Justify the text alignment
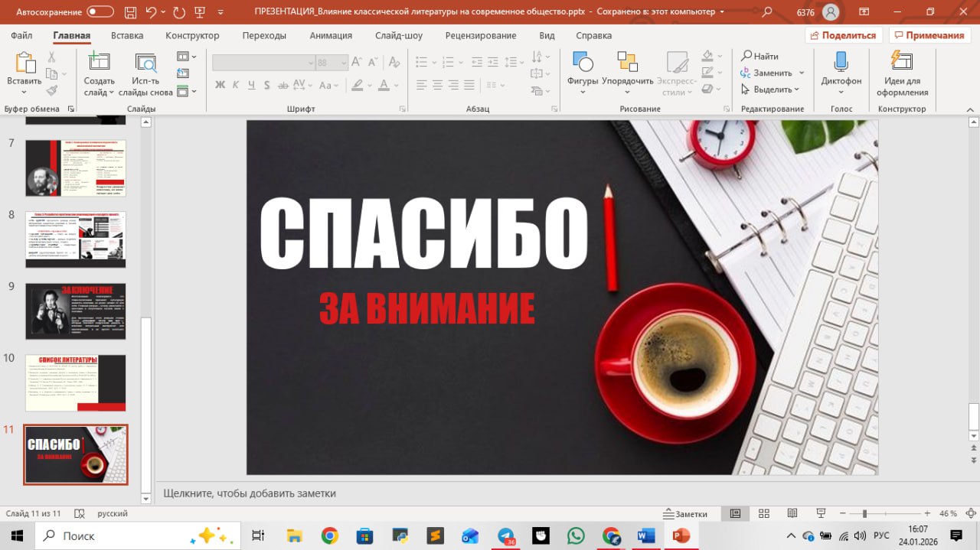The width and height of the screenshot is (980, 550). click(x=469, y=85)
